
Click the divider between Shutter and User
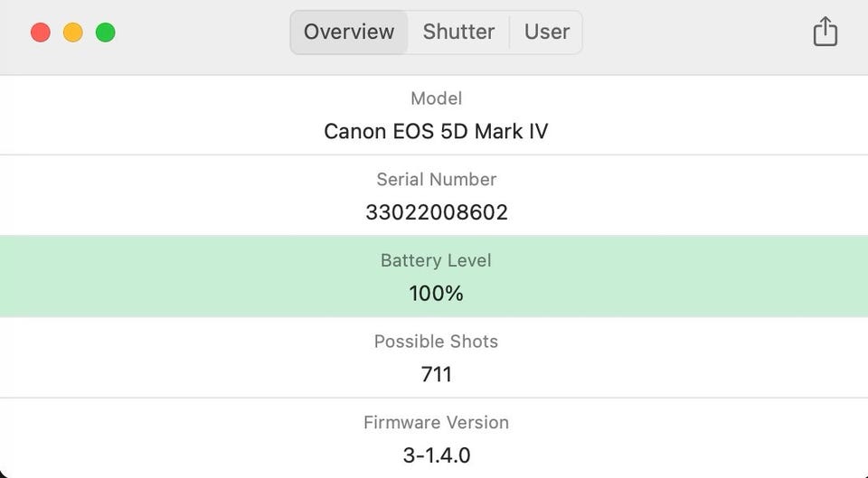(x=510, y=33)
